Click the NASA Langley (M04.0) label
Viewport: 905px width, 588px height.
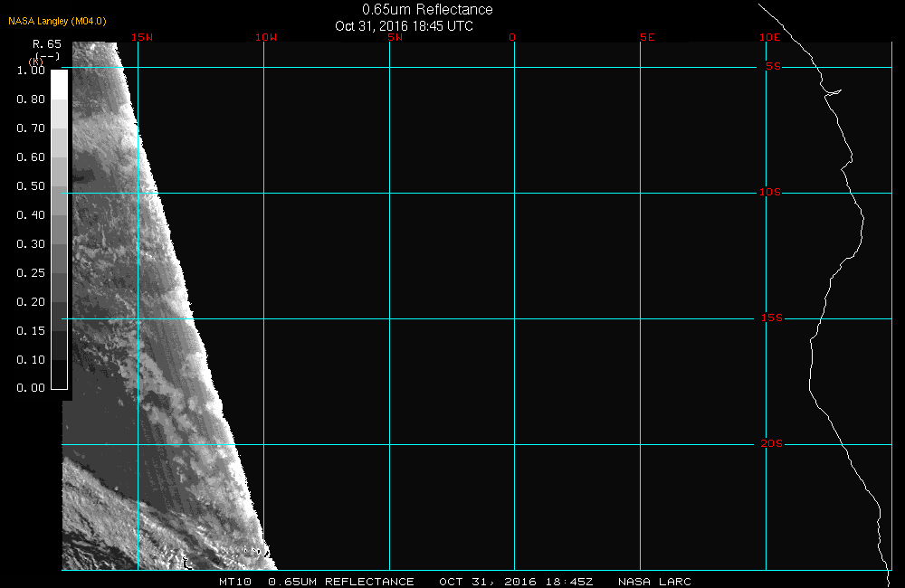click(x=57, y=21)
